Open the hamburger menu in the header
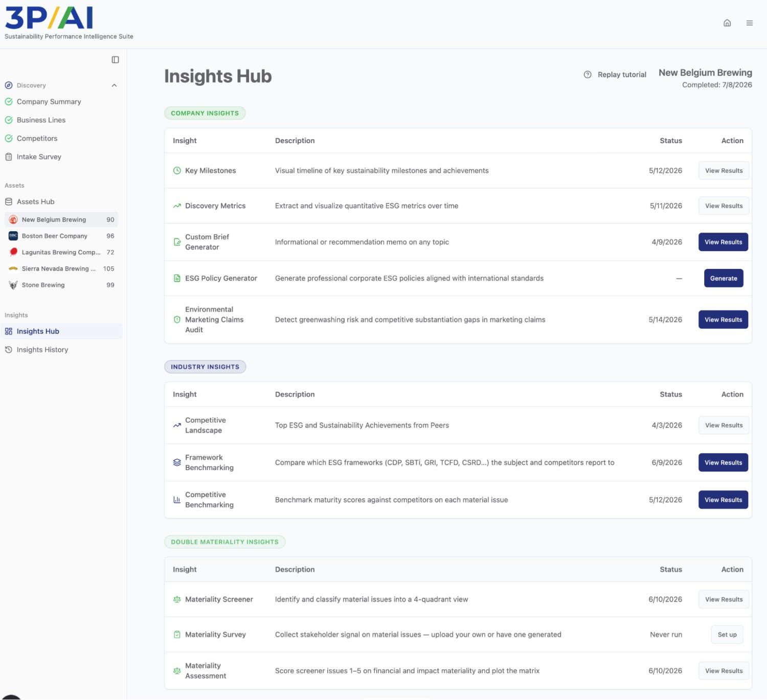Image resolution: width=767 pixels, height=700 pixels. point(750,23)
